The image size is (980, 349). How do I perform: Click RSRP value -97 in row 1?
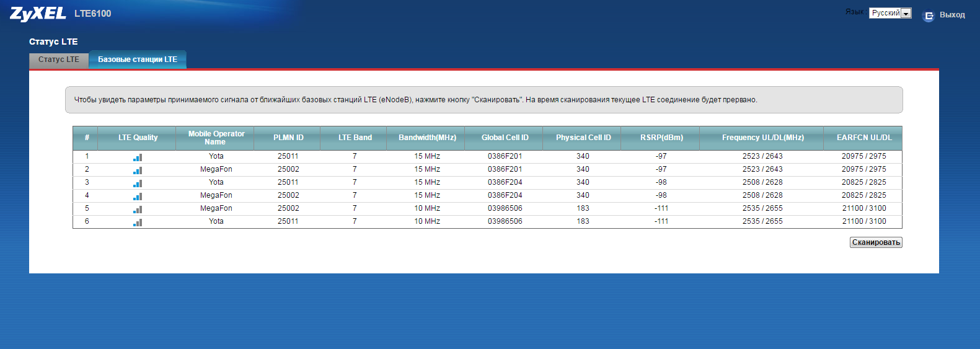661,156
